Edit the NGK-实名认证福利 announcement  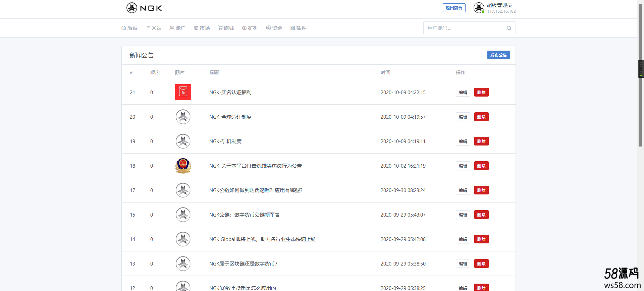463,92
